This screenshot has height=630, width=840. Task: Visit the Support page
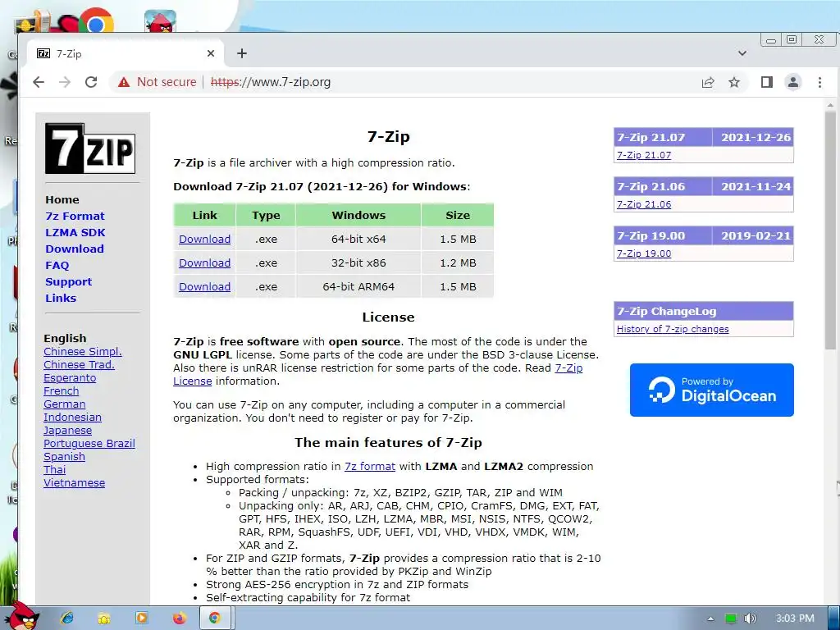coord(69,282)
